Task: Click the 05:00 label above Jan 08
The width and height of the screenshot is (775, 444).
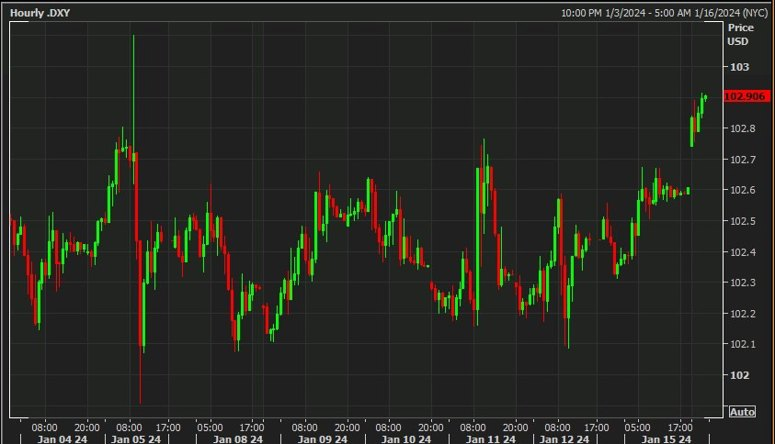Action: tap(210, 427)
